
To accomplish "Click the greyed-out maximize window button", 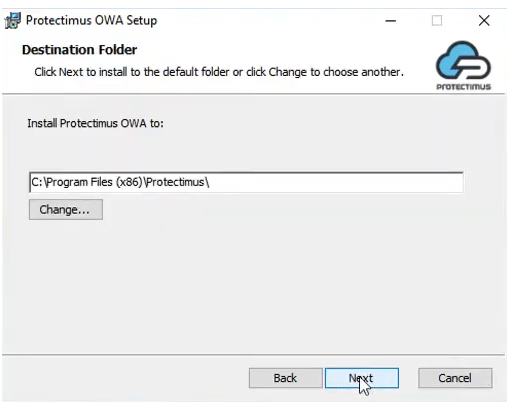I will point(437,21).
